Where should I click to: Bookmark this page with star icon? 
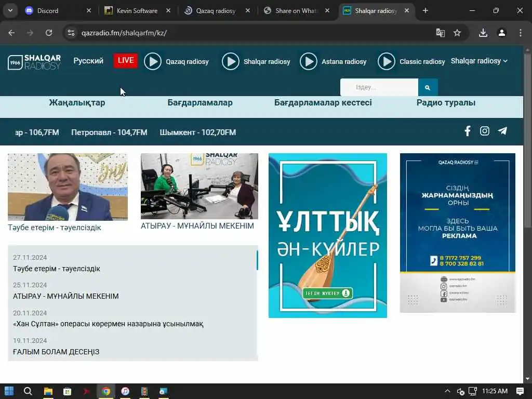pyautogui.click(x=457, y=33)
